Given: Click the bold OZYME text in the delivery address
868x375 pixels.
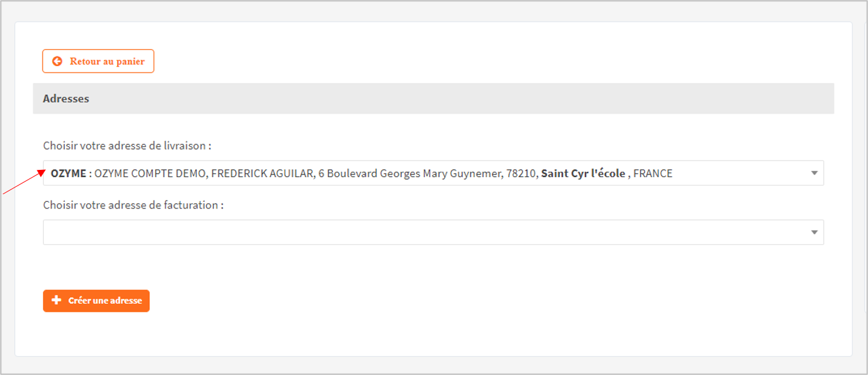Looking at the screenshot, I should click(68, 173).
